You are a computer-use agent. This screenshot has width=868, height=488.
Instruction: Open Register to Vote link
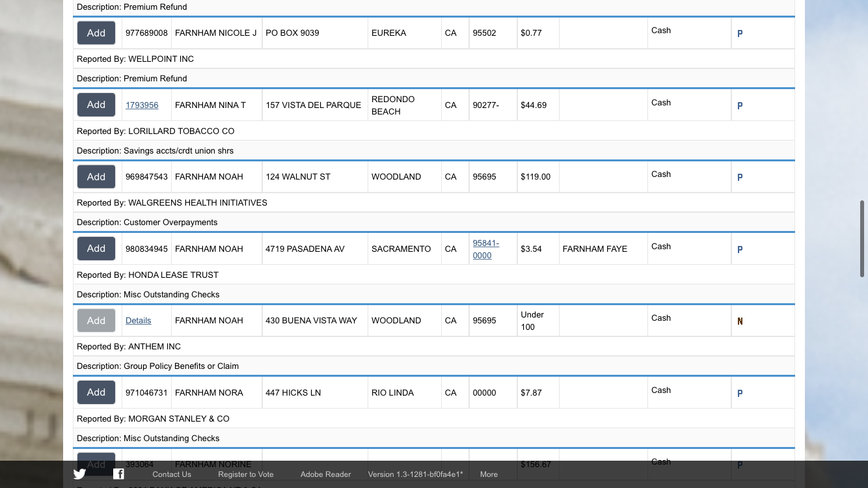pyautogui.click(x=246, y=474)
